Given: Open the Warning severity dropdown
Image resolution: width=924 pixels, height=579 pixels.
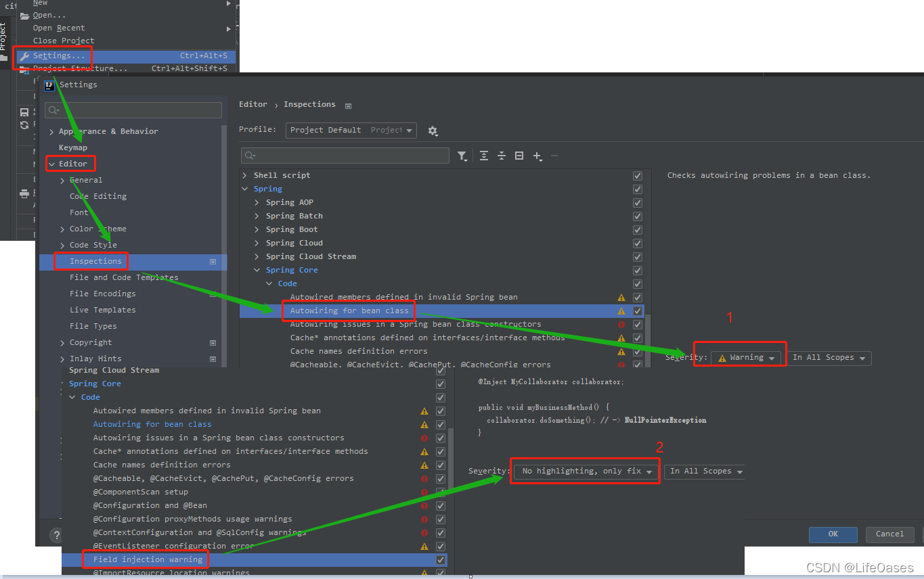Looking at the screenshot, I should [x=746, y=358].
